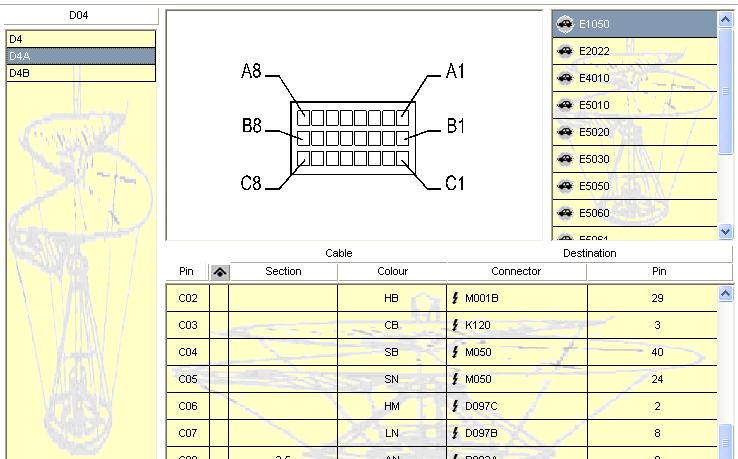Viewport: 738px width, 459px height.
Task: Click pin C06 cell
Action: click(x=188, y=406)
